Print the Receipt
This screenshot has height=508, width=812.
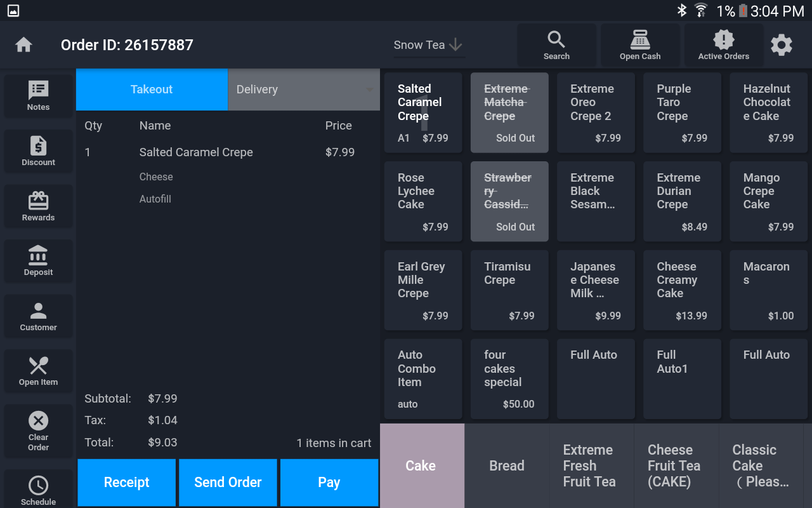127,483
